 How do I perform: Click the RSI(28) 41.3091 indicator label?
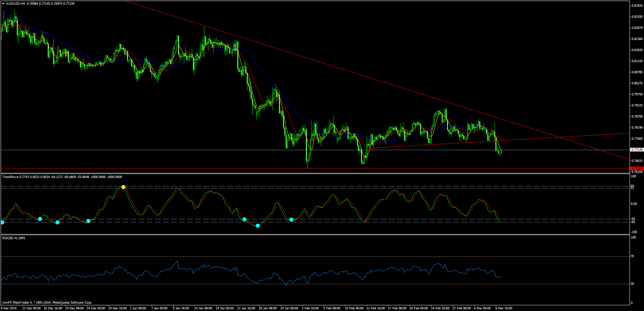click(14, 238)
